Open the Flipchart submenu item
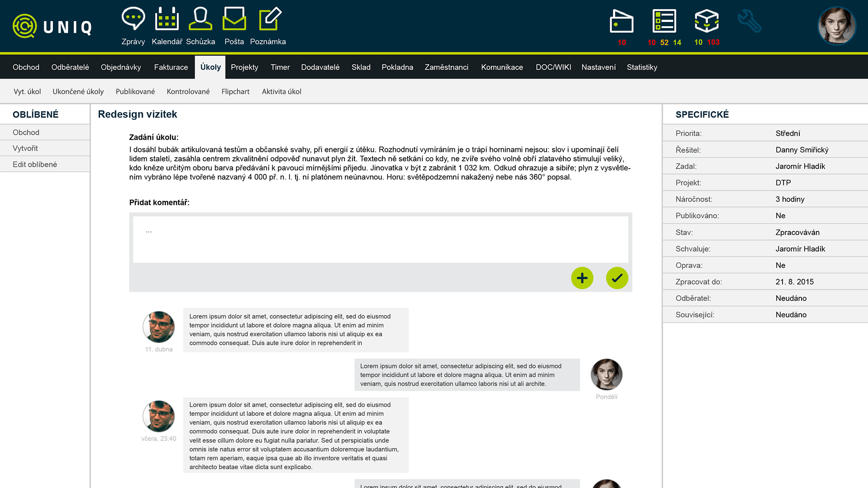Image resolution: width=868 pixels, height=488 pixels. pos(235,92)
